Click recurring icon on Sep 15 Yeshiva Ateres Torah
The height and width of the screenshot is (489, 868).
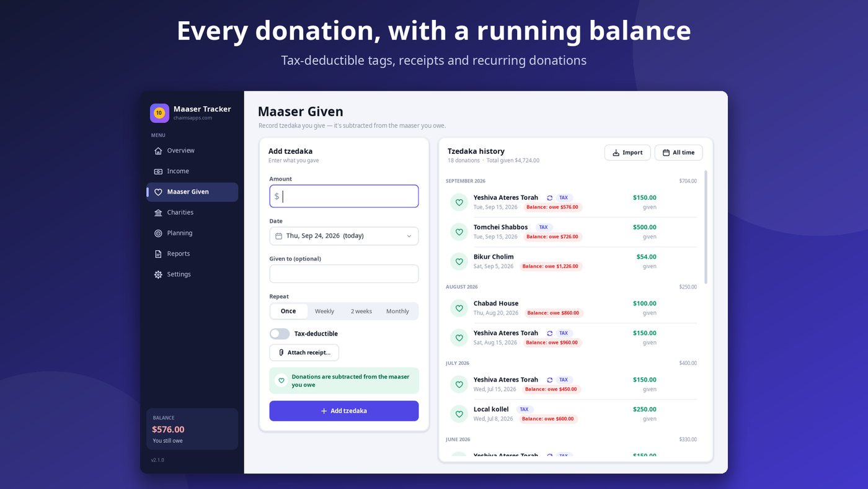tap(549, 198)
